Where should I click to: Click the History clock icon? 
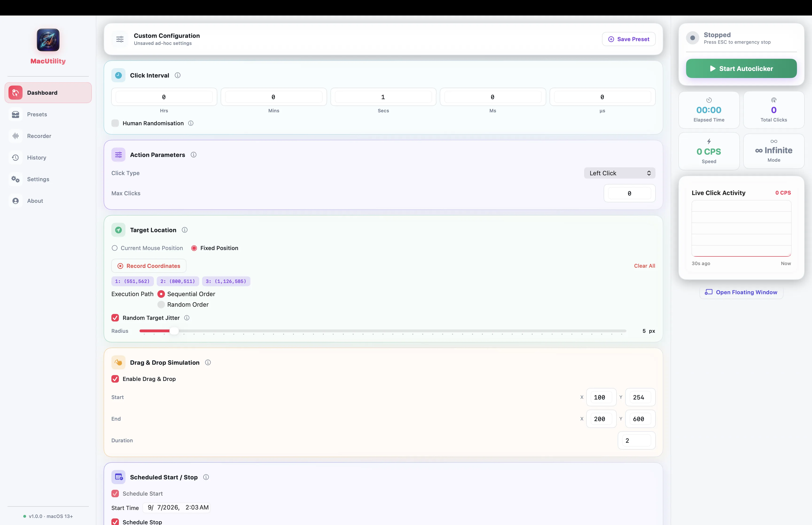point(16,157)
